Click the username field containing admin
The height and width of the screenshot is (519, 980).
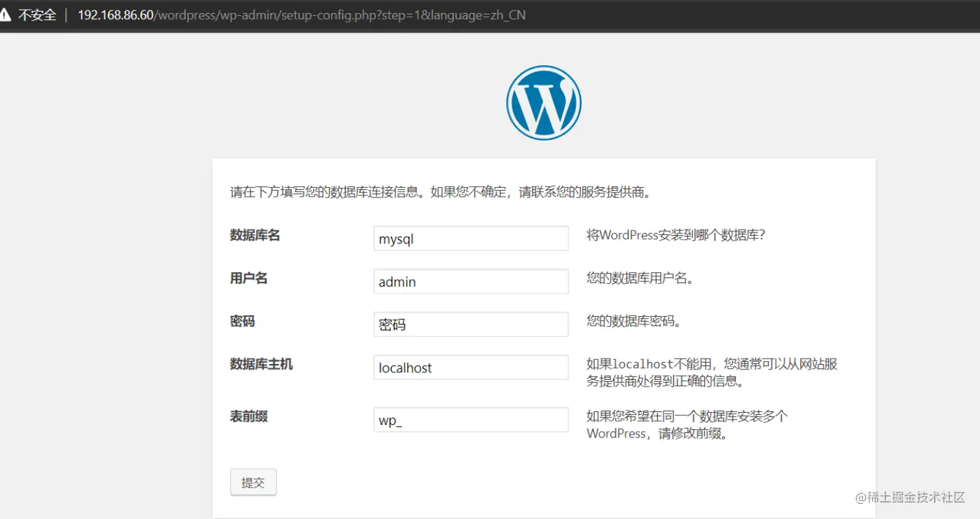pyautogui.click(x=471, y=281)
